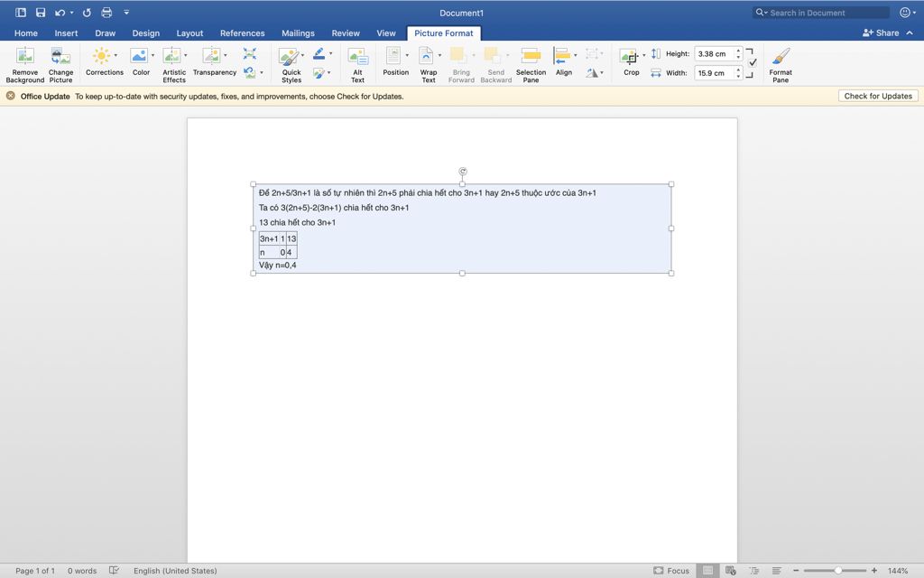Open the Alt Text pane
The width and height of the screenshot is (924, 578).
[x=357, y=65]
